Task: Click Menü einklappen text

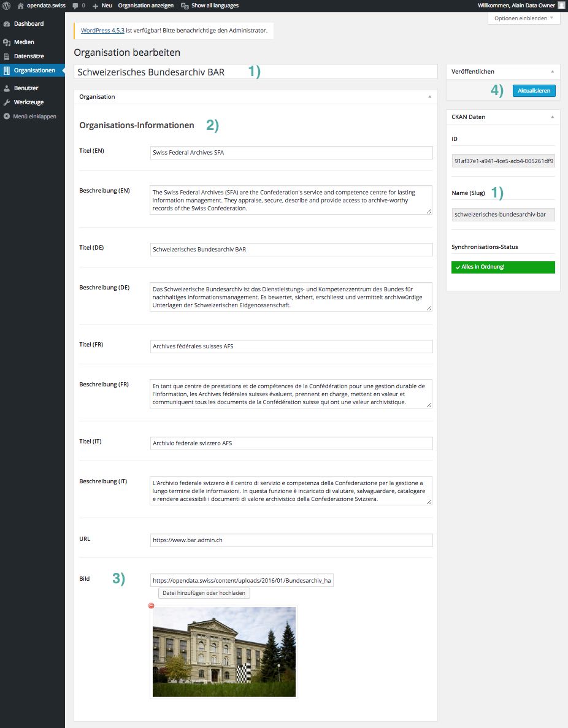Action: tap(35, 117)
